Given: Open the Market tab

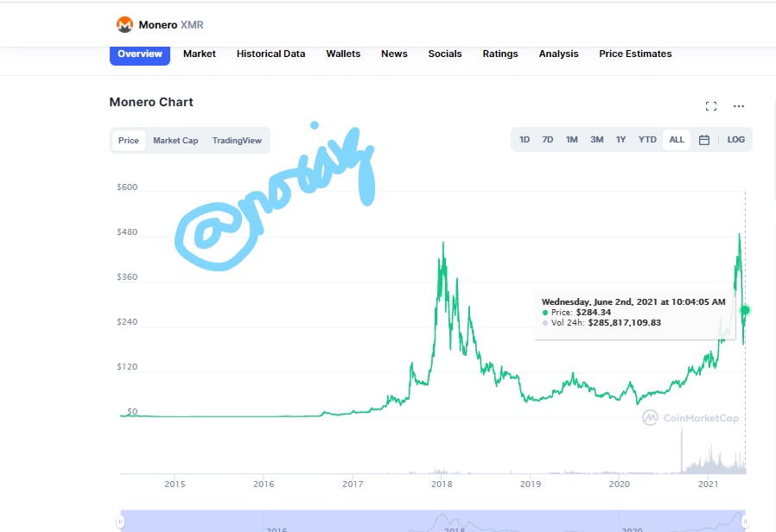Looking at the screenshot, I should coord(199,54).
